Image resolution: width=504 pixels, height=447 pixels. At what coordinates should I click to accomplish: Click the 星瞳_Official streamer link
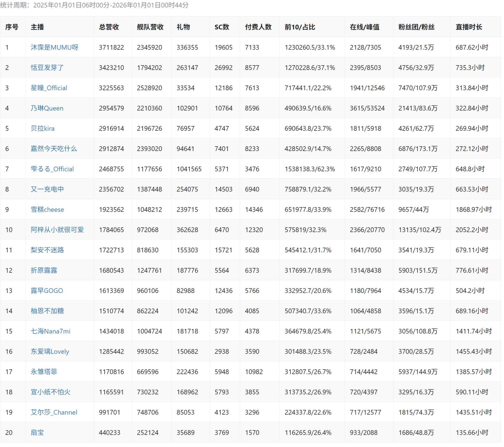point(49,88)
